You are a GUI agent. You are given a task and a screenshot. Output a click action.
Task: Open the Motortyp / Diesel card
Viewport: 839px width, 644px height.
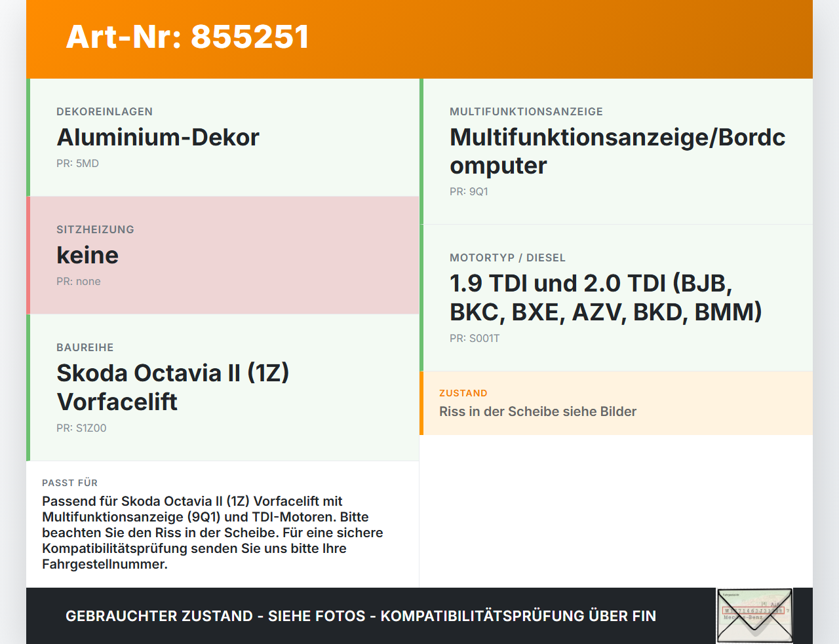[616, 298]
